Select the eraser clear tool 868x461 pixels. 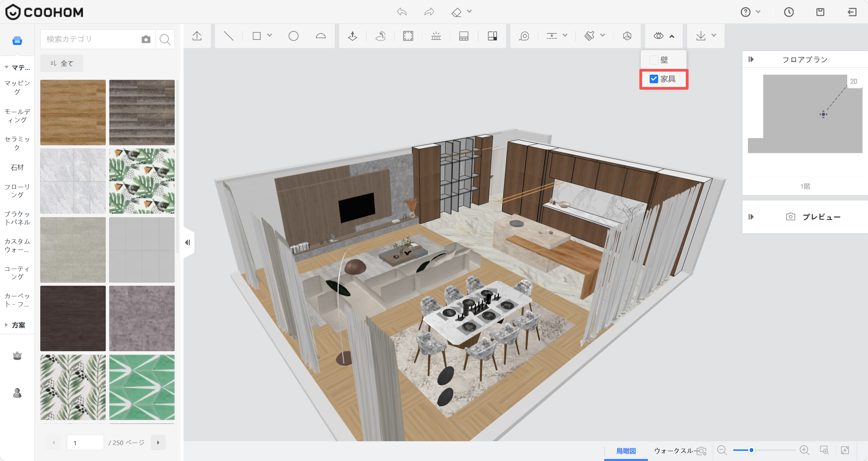(457, 12)
